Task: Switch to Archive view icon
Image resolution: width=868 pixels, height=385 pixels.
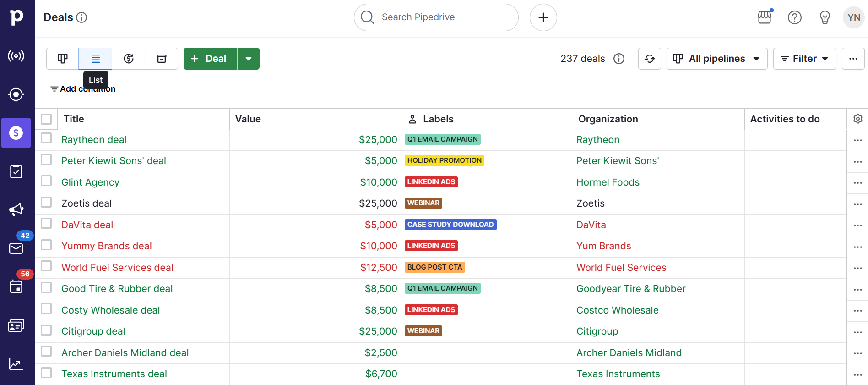Action: click(x=162, y=59)
